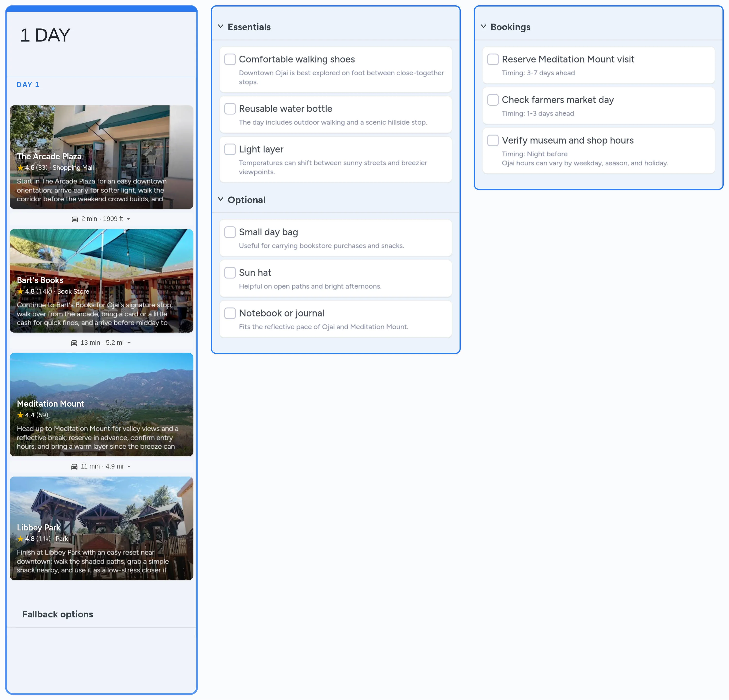Open the Meditation Mount place link
The width and height of the screenshot is (729, 700).
[x=51, y=403]
